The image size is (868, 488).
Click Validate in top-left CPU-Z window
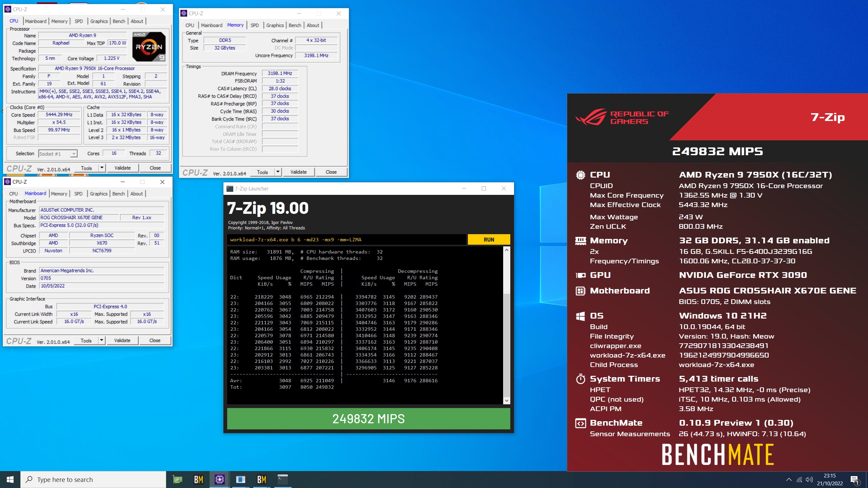[x=122, y=168]
